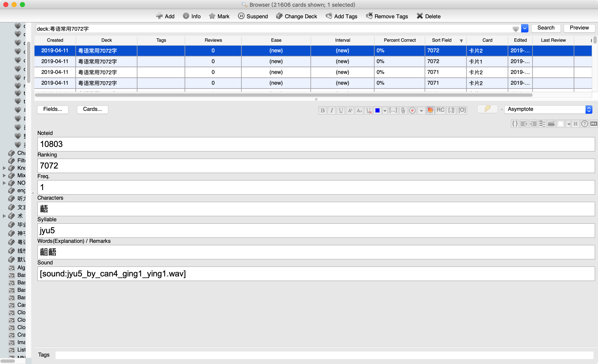Click the Percent Correct column header
The height and width of the screenshot is (364, 598).
click(x=399, y=40)
